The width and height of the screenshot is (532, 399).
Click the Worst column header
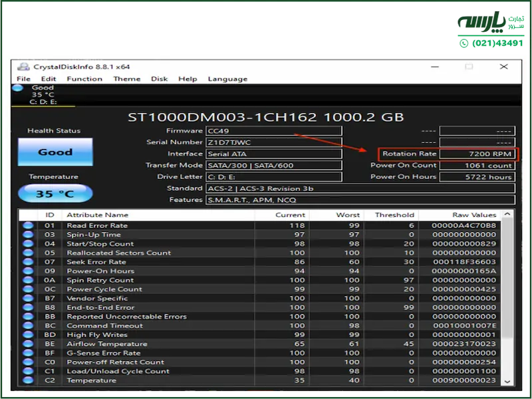tap(336, 215)
